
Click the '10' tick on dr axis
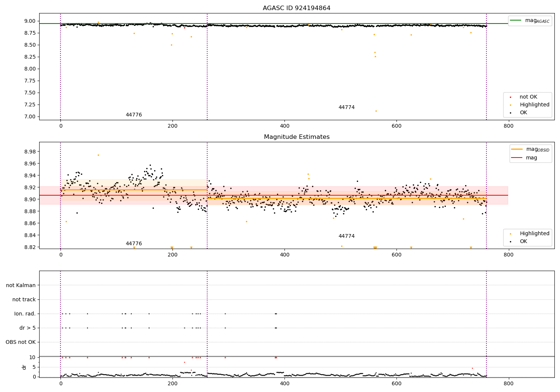32,358
